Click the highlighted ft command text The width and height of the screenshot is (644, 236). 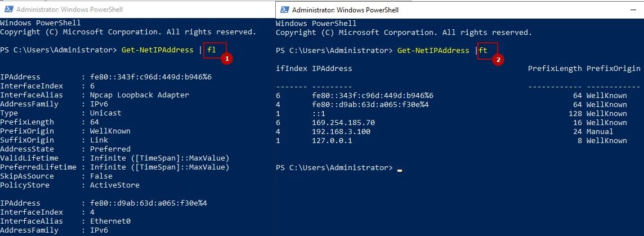pos(484,50)
